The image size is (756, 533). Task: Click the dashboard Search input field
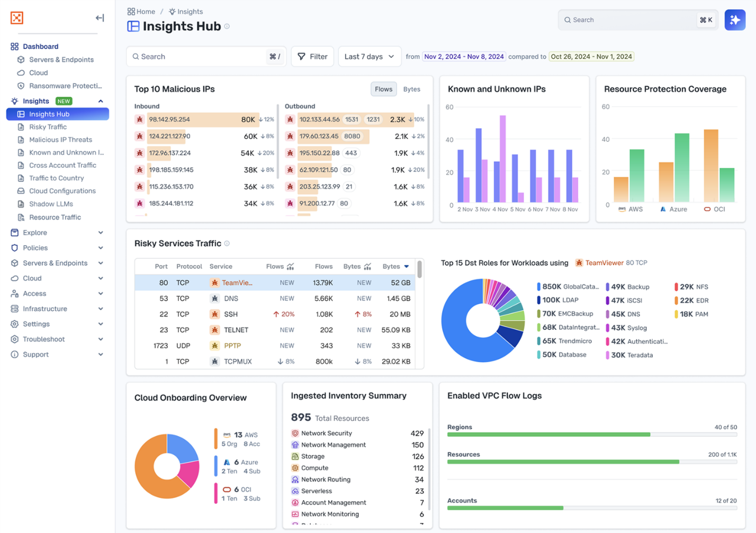pyautogui.click(x=206, y=57)
